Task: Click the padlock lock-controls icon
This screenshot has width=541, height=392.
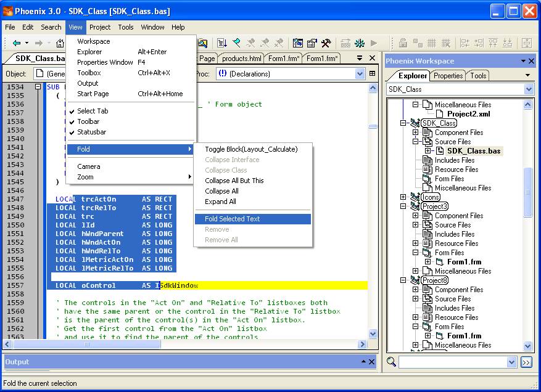Action: [x=403, y=43]
